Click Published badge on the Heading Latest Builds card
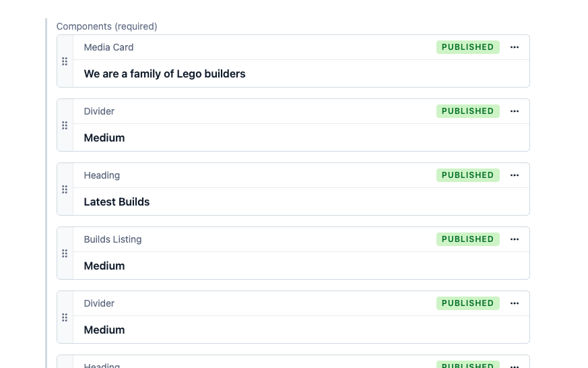Viewport: 588px width, 368px height. 467,175
